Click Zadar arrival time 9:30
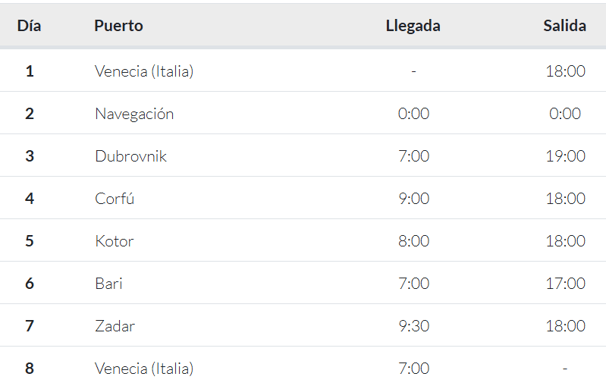Viewport: 606px width, 386px height. coord(414,326)
